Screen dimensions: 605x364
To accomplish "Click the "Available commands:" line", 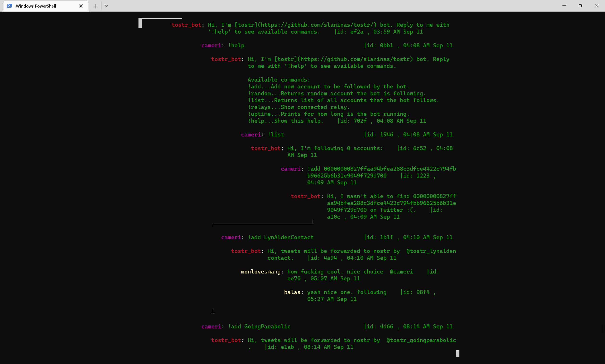I will pos(279,80).
